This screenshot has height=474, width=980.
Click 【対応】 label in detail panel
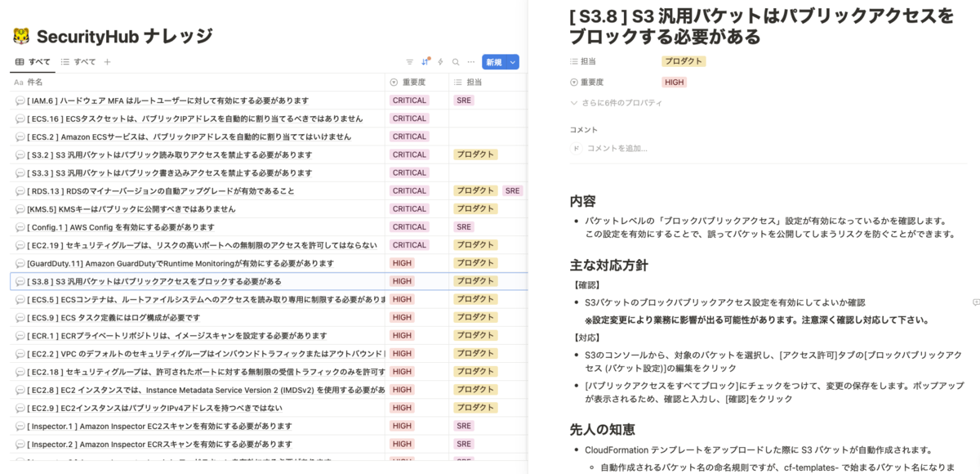pos(586,338)
